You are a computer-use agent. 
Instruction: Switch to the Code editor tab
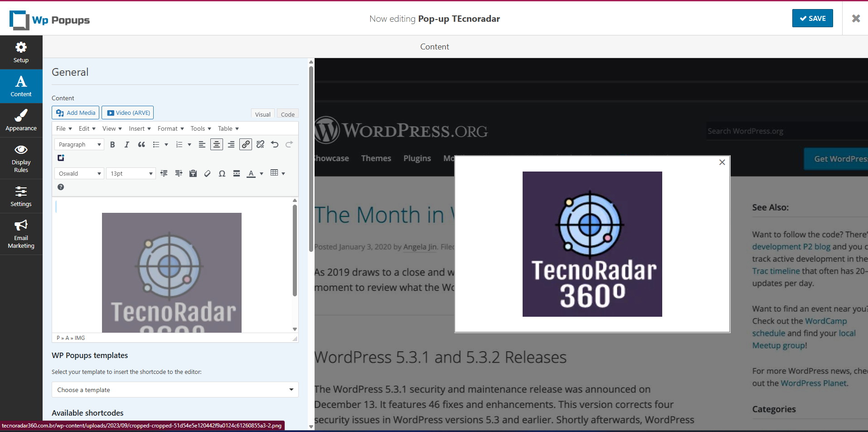[x=287, y=114]
